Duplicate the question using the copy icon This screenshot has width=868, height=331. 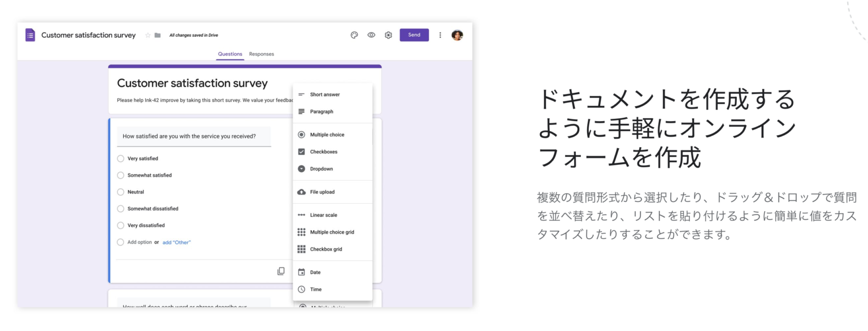pos(281,270)
